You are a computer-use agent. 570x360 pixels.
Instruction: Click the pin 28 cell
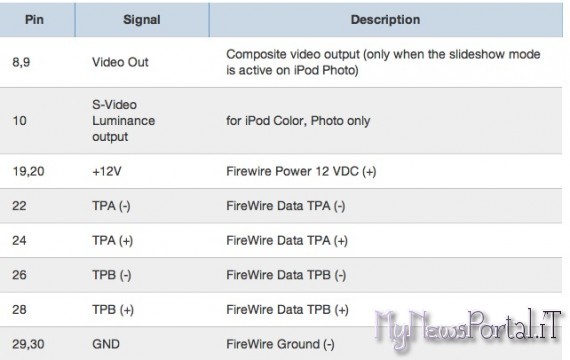click(19, 309)
